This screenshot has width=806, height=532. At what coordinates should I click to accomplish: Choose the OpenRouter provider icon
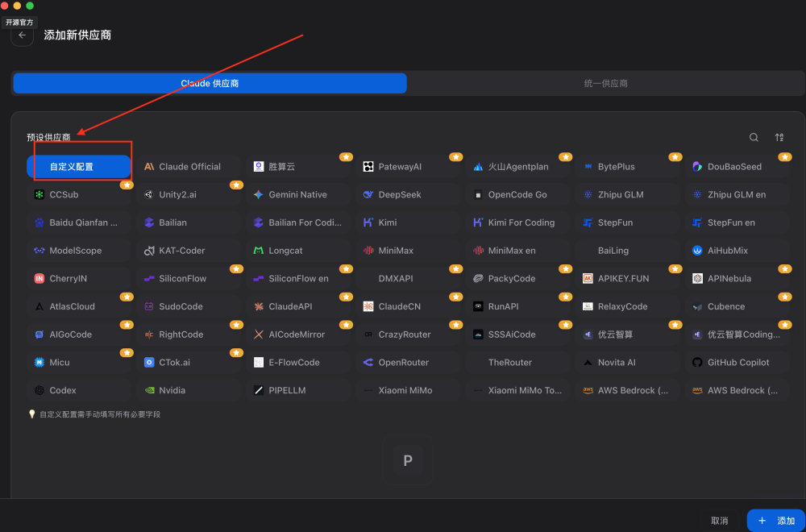click(368, 363)
